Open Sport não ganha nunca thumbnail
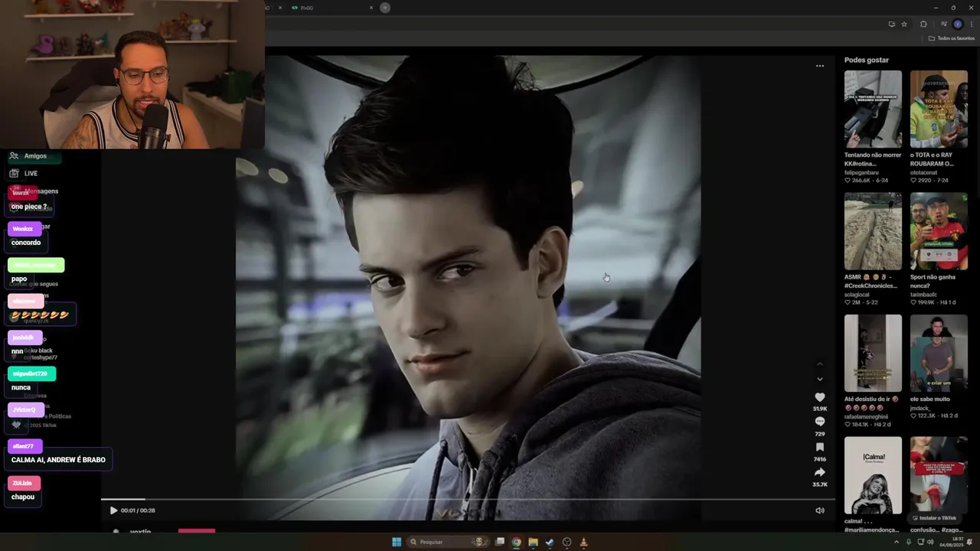The width and height of the screenshot is (980, 551). pyautogui.click(x=939, y=231)
